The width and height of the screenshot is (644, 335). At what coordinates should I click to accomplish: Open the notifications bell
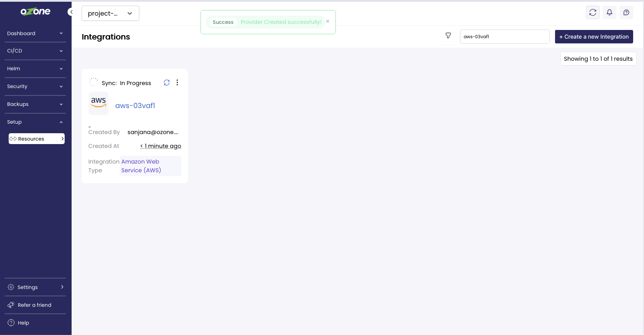[x=609, y=13]
